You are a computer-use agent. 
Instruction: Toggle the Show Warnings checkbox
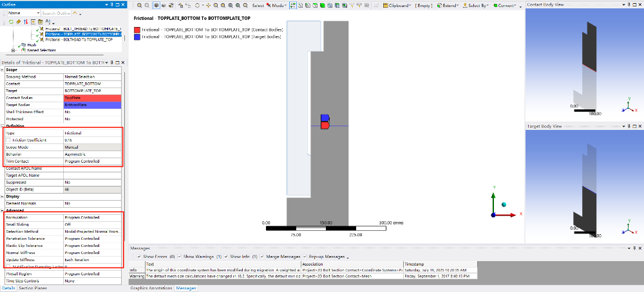point(178,257)
